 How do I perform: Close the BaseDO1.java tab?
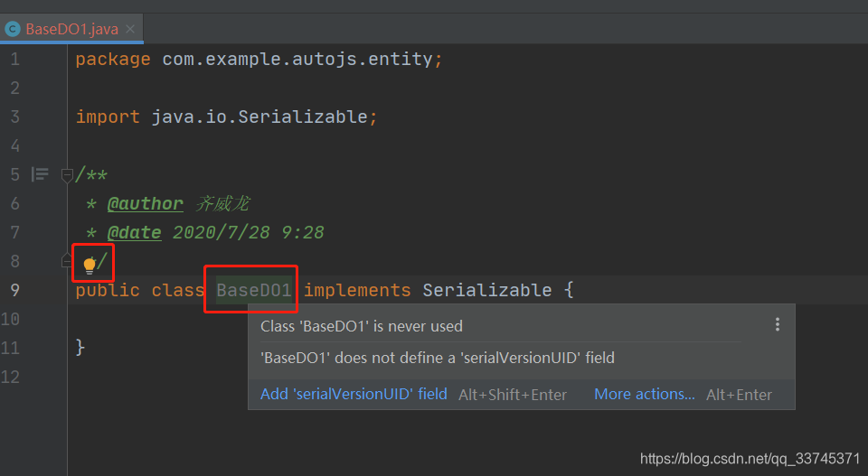coord(130,29)
